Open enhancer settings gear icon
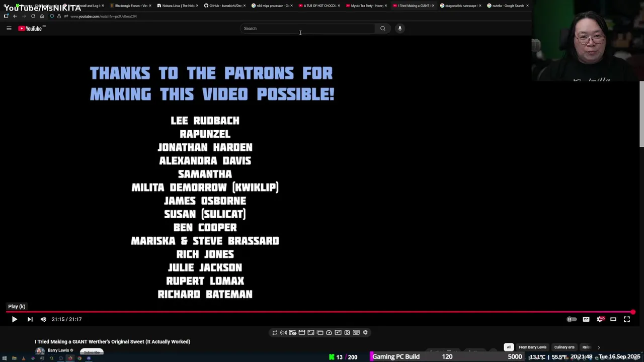644x362 pixels. (365, 332)
